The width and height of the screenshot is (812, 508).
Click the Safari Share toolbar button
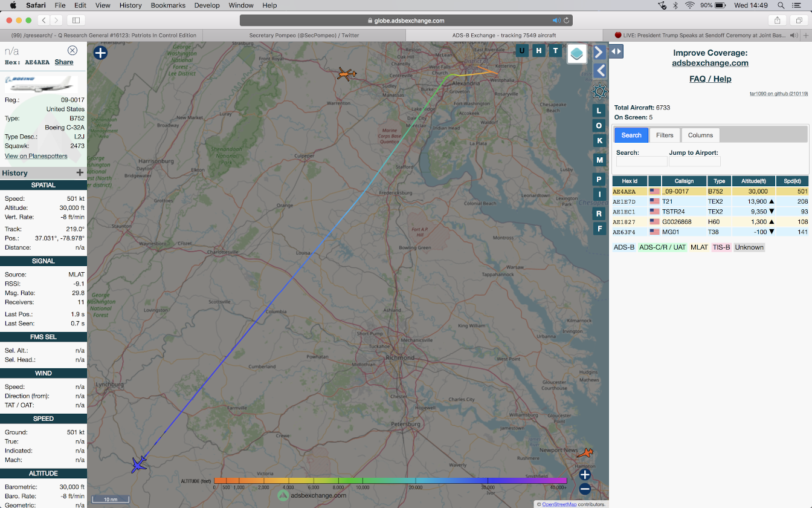coord(778,20)
